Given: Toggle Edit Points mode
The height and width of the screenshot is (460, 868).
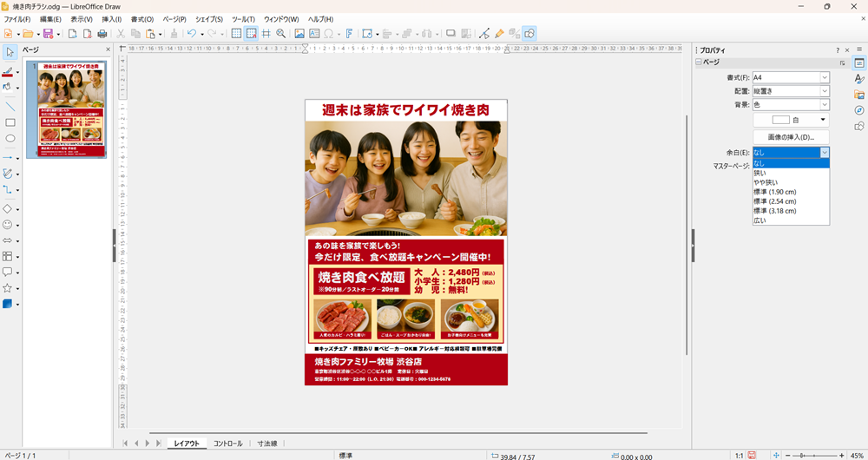Looking at the screenshot, I should [x=484, y=34].
